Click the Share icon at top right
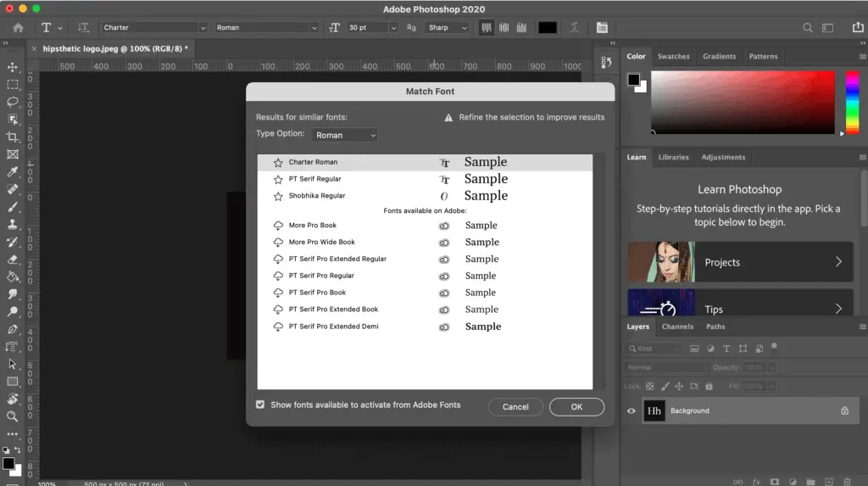The image size is (868, 486). point(858,27)
